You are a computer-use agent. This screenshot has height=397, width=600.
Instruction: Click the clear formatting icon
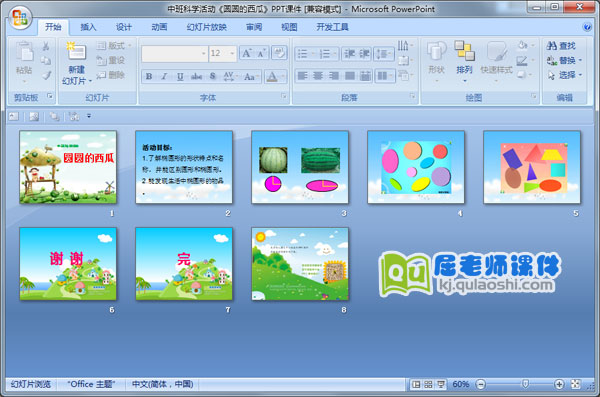(279, 53)
